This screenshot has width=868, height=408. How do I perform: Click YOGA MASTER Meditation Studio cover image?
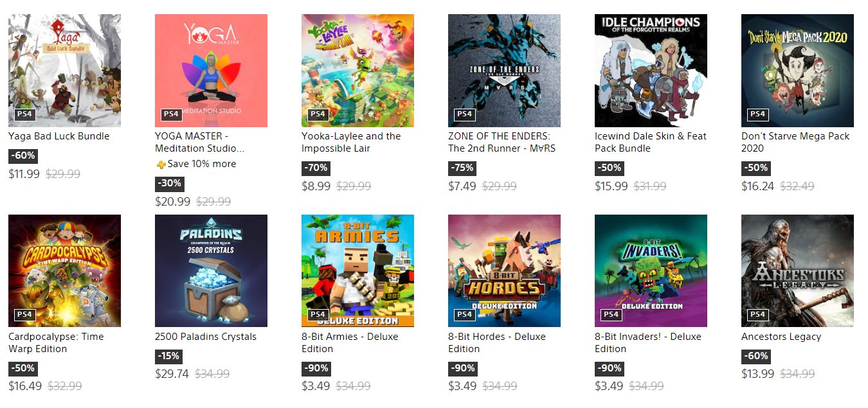click(211, 71)
